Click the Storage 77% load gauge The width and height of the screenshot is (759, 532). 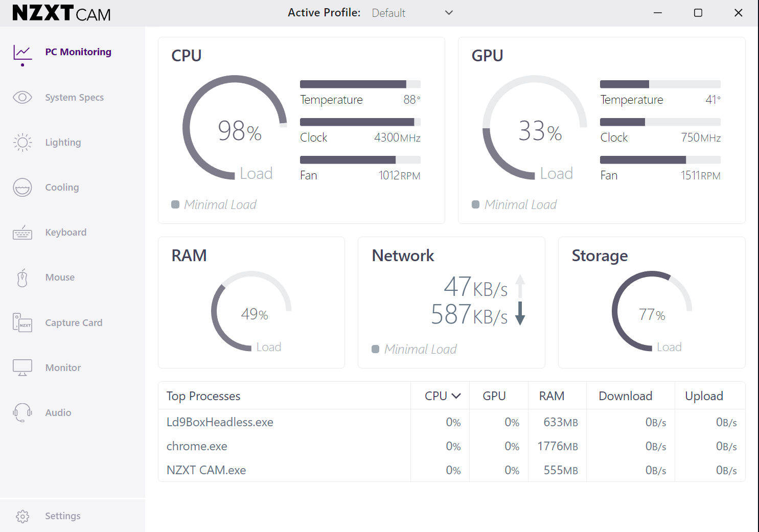pyautogui.click(x=652, y=311)
